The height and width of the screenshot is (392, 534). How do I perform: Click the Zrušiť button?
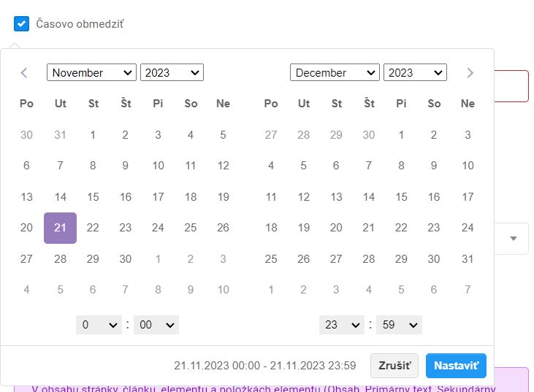pos(394,365)
